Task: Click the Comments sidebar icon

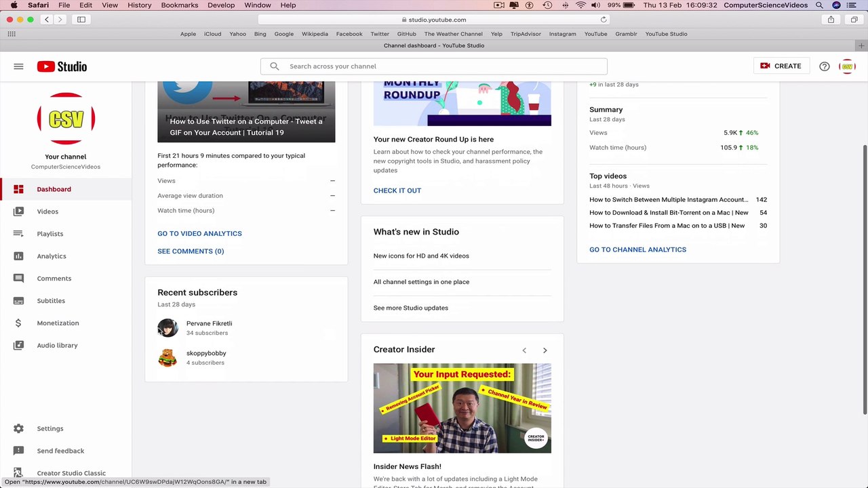Action: tap(18, 279)
